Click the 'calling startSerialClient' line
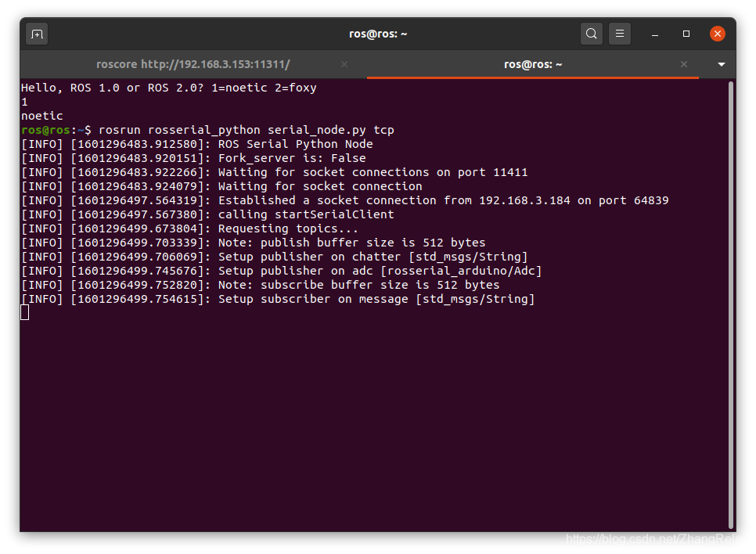The height and width of the screenshot is (554, 756). (207, 214)
